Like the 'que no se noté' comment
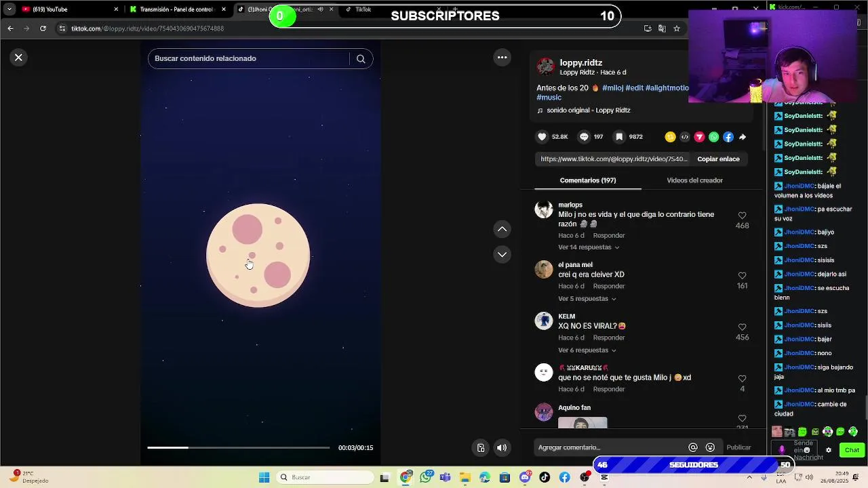868x488 pixels. click(742, 379)
